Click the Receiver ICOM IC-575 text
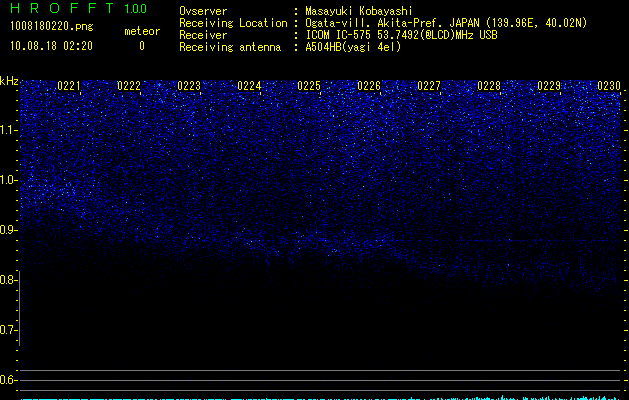629x400 pixels. tap(401, 35)
